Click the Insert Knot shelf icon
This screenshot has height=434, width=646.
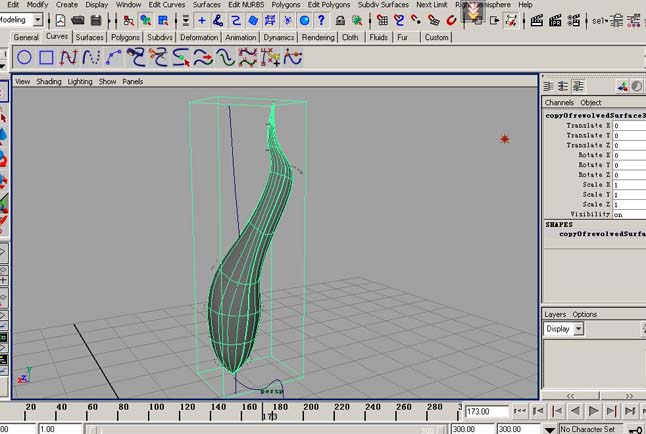pos(181,57)
